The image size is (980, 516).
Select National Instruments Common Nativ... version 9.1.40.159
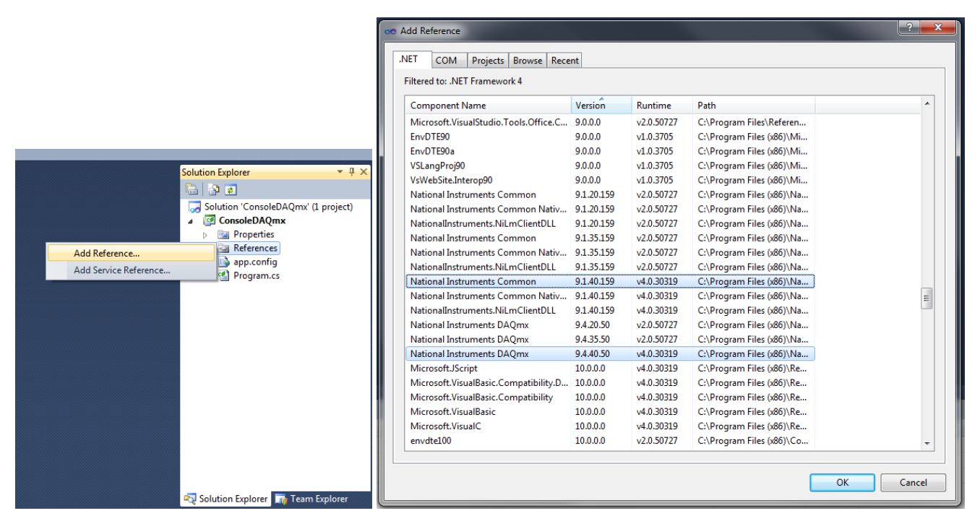[610, 296]
